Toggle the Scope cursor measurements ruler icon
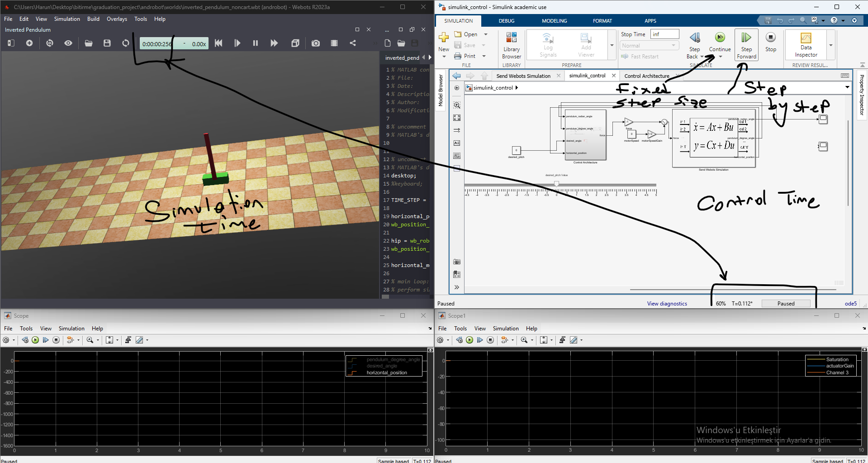The height and width of the screenshot is (463, 868). (x=139, y=340)
